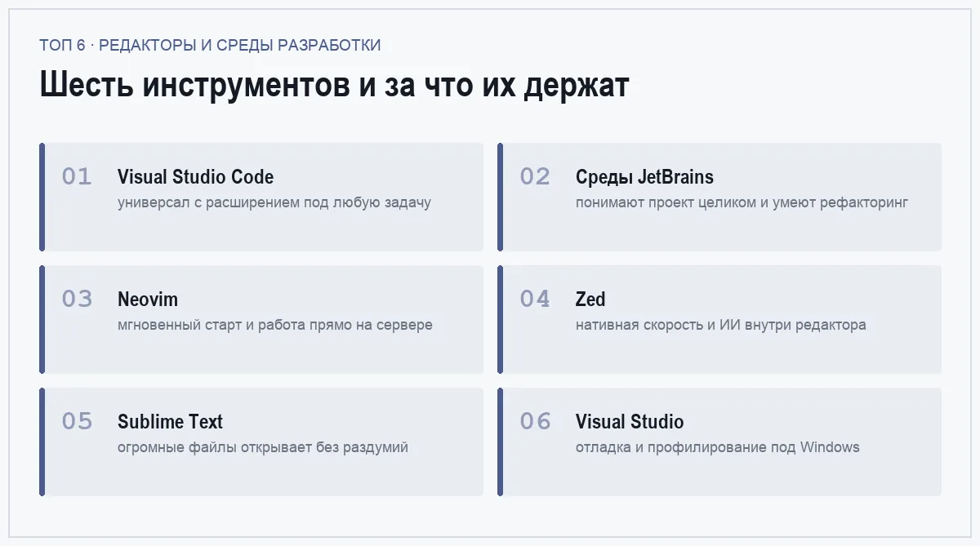The image size is (980, 546).
Task: Click 'мгновенный старт и работа прямо на сервере'
Action: click(x=275, y=325)
